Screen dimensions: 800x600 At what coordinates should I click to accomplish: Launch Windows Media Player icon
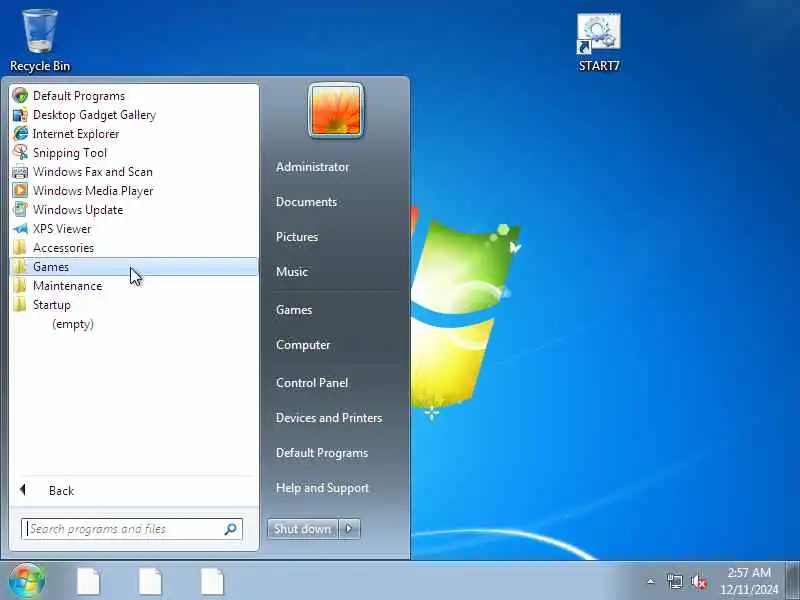pyautogui.click(x=20, y=190)
